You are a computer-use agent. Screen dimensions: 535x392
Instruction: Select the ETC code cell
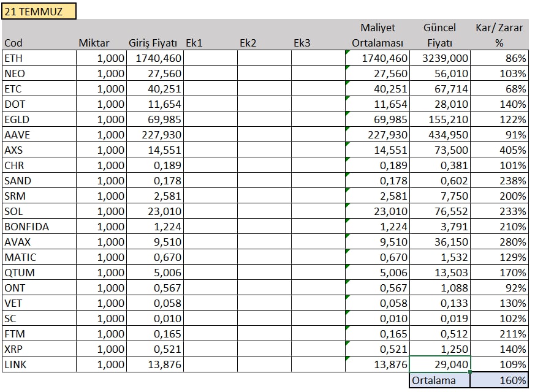tap(39, 89)
